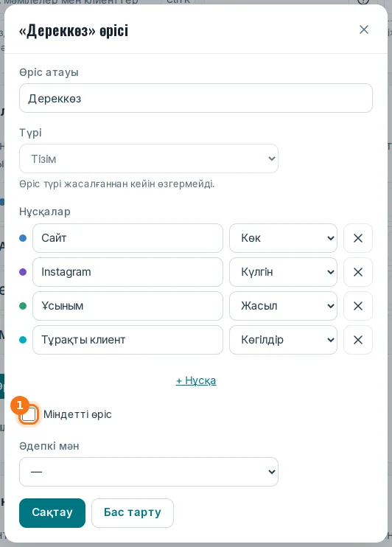
Task: Click the Түрі label
Action: point(31,133)
